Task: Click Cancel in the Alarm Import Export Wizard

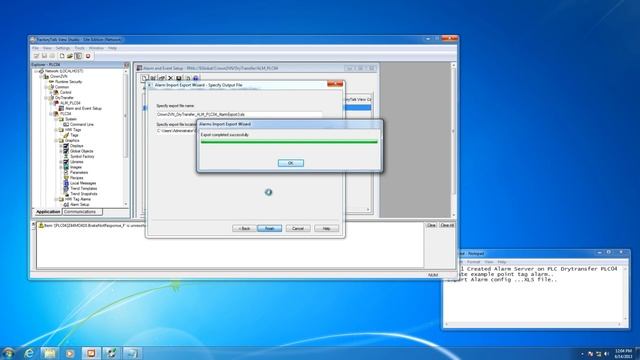Action: tap(298, 228)
